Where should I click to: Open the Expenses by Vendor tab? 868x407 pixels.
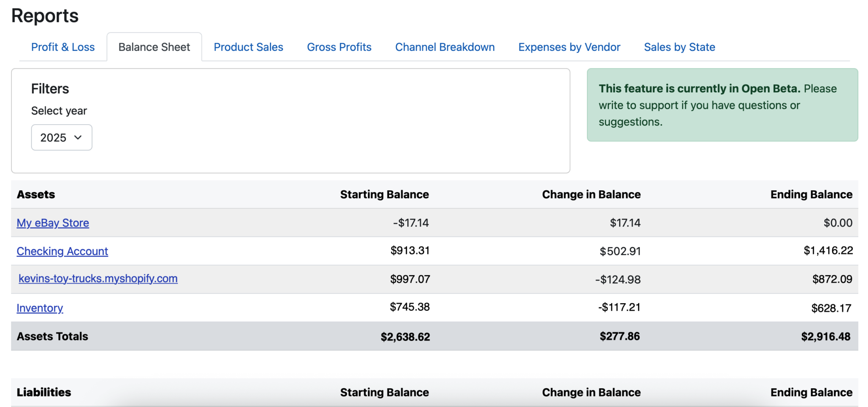[x=569, y=47]
